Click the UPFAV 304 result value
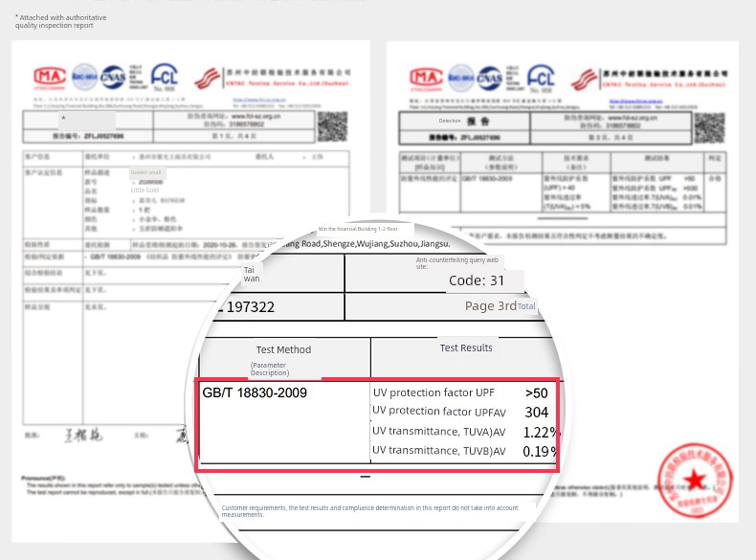Image resolution: width=756 pixels, height=560 pixels. tap(537, 413)
